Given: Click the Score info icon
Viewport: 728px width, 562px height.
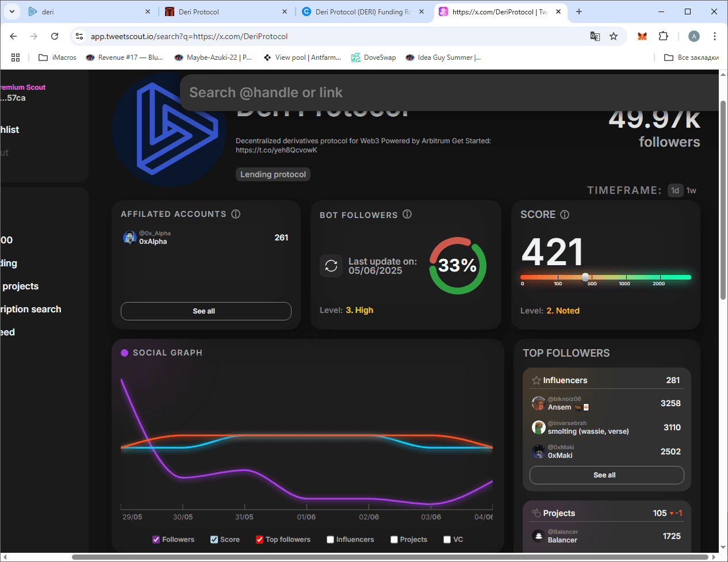Looking at the screenshot, I should 565,215.
